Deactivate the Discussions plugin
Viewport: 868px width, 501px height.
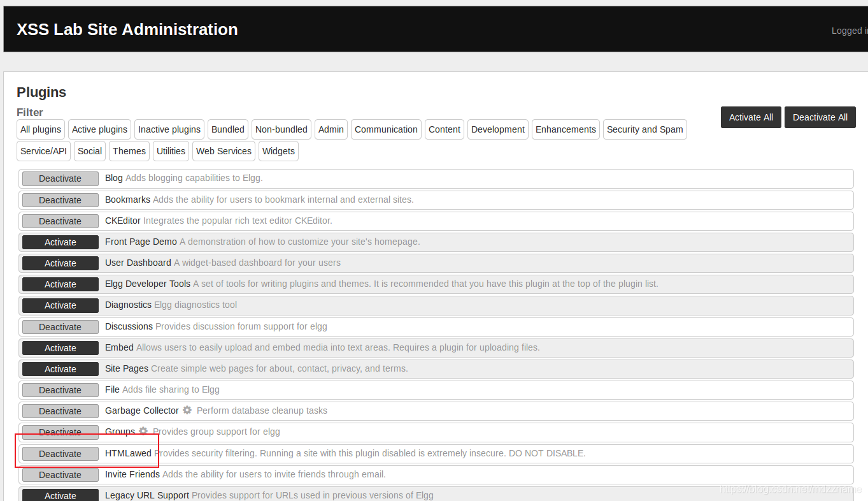point(60,327)
